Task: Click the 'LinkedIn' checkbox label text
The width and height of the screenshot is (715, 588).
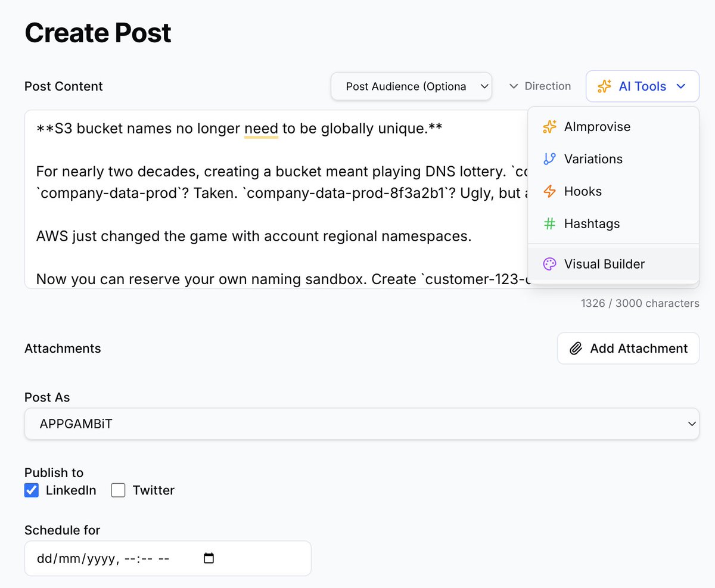Action: click(71, 490)
